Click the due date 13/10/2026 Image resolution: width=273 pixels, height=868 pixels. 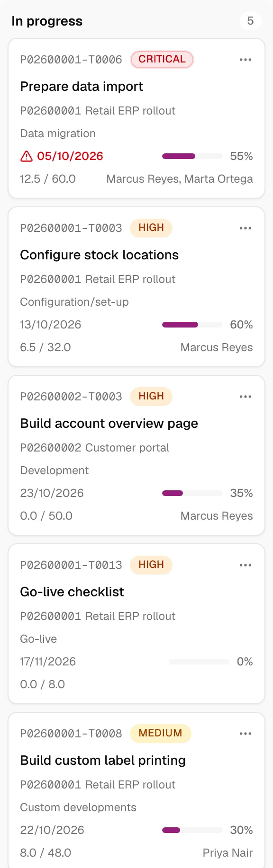[x=51, y=325]
